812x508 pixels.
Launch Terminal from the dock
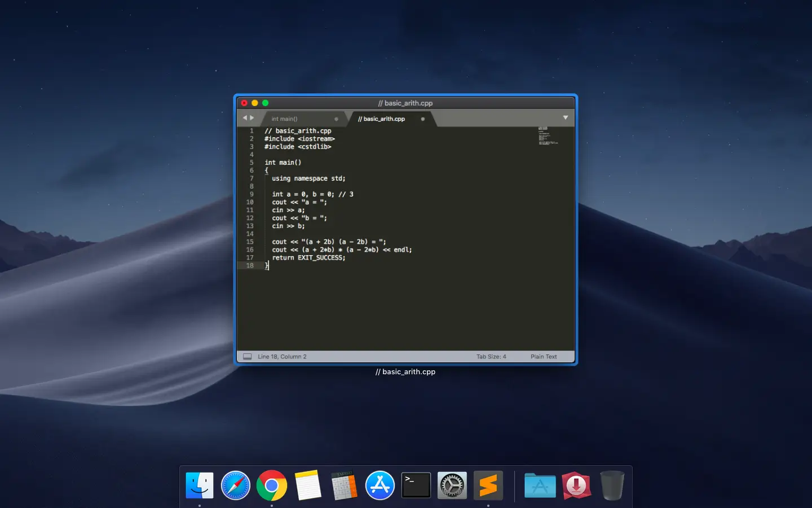[x=416, y=485]
